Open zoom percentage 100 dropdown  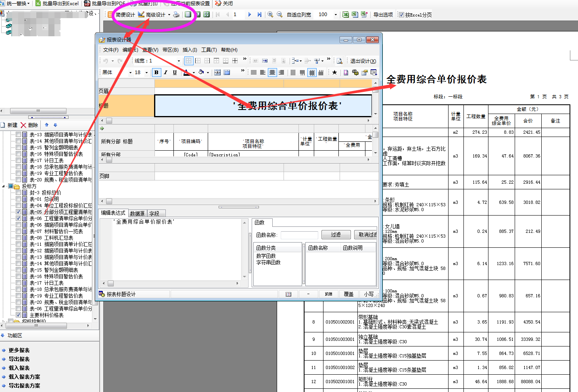336,15
